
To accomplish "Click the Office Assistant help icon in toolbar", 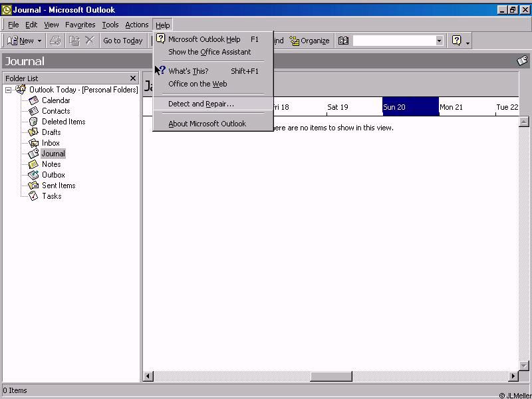I will pyautogui.click(x=456, y=41).
